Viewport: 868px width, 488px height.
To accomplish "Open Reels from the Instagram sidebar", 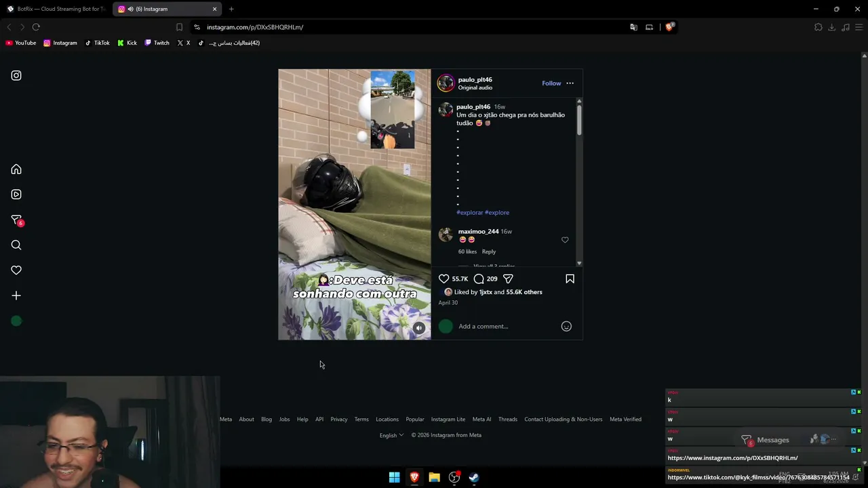I will click(16, 195).
